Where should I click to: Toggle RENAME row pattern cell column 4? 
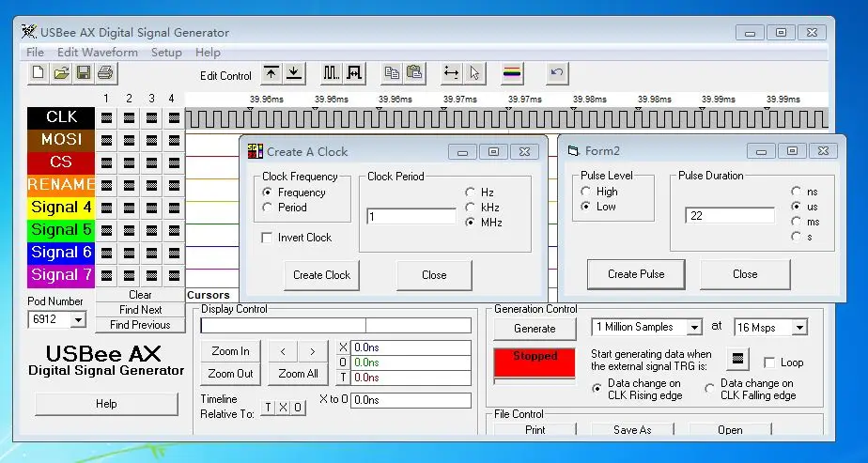pyautogui.click(x=175, y=186)
